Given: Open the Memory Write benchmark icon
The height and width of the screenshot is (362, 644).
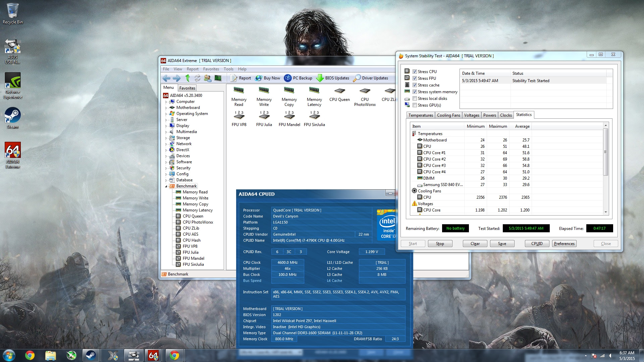Looking at the screenshot, I should (264, 97).
